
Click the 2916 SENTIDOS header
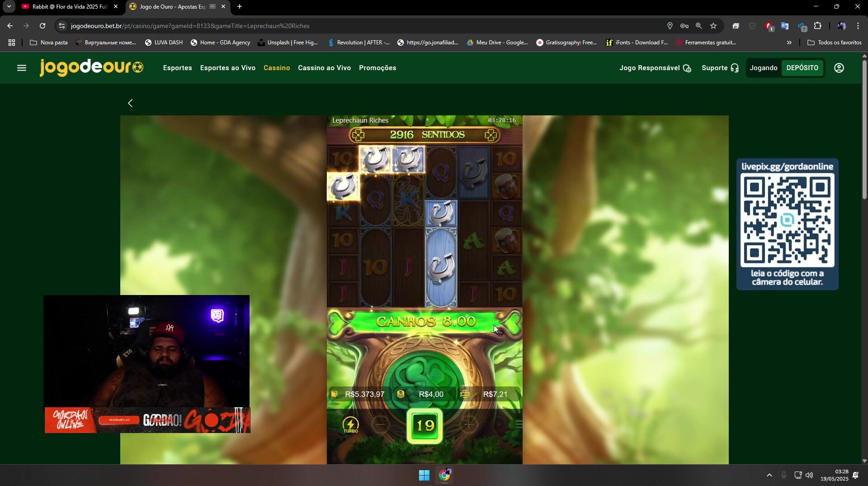425,135
